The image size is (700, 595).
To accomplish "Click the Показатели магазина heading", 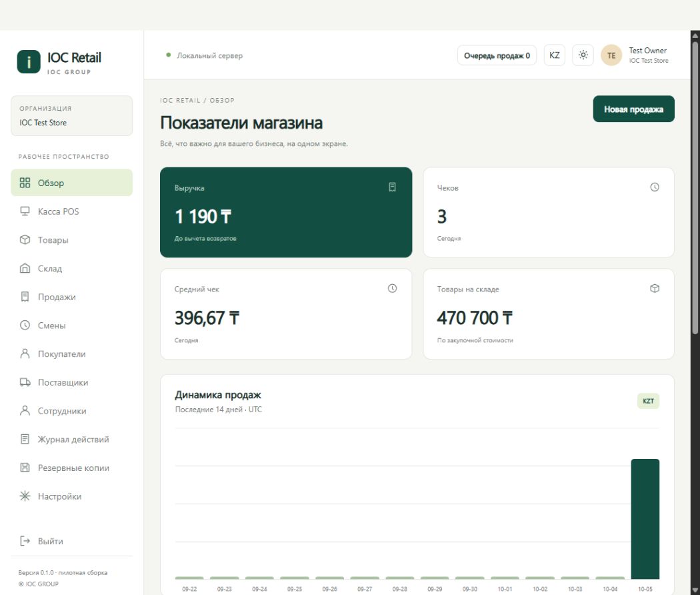I will (x=241, y=123).
